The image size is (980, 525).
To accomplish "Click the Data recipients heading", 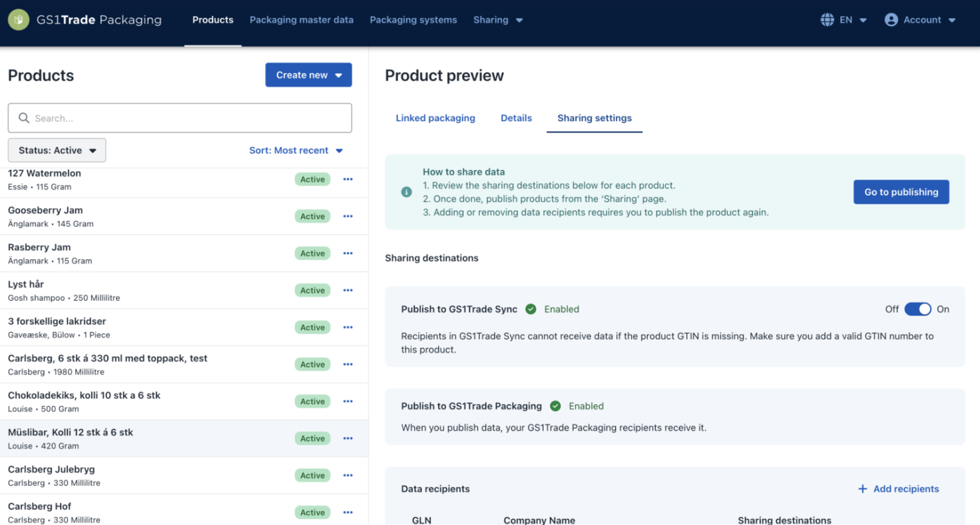I will [435, 488].
